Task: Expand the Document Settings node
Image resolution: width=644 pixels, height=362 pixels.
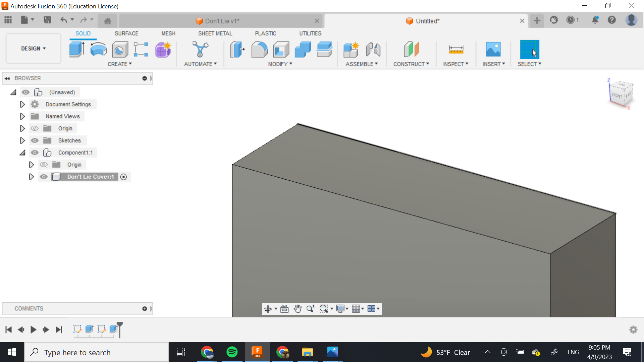Action: pyautogui.click(x=22, y=104)
